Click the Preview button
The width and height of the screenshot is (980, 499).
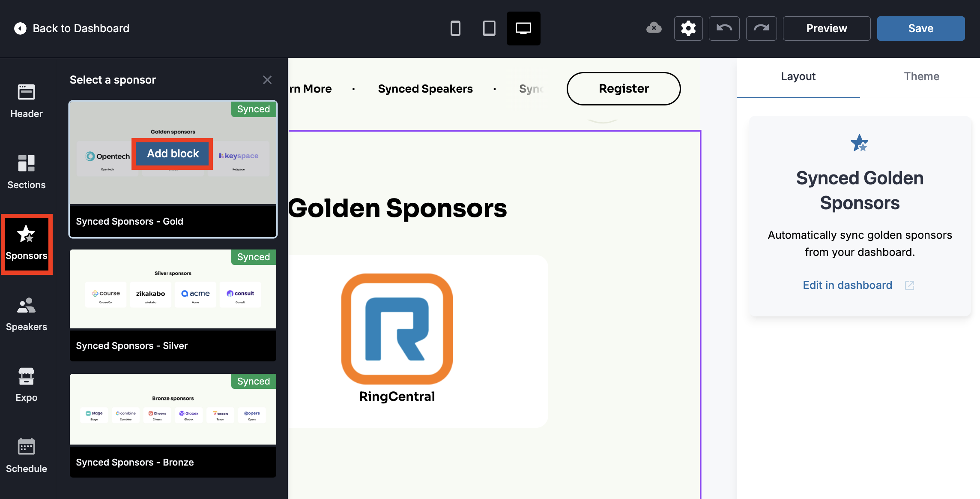827,28
